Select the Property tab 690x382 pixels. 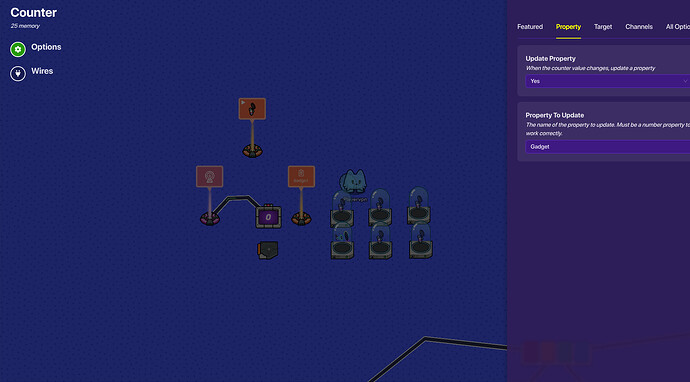click(x=568, y=27)
